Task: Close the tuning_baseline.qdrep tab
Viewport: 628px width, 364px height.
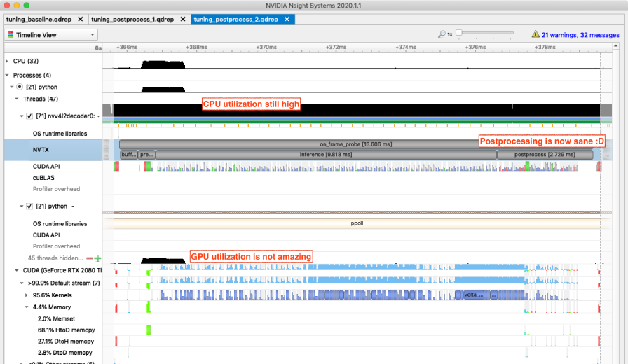Action: (80, 19)
